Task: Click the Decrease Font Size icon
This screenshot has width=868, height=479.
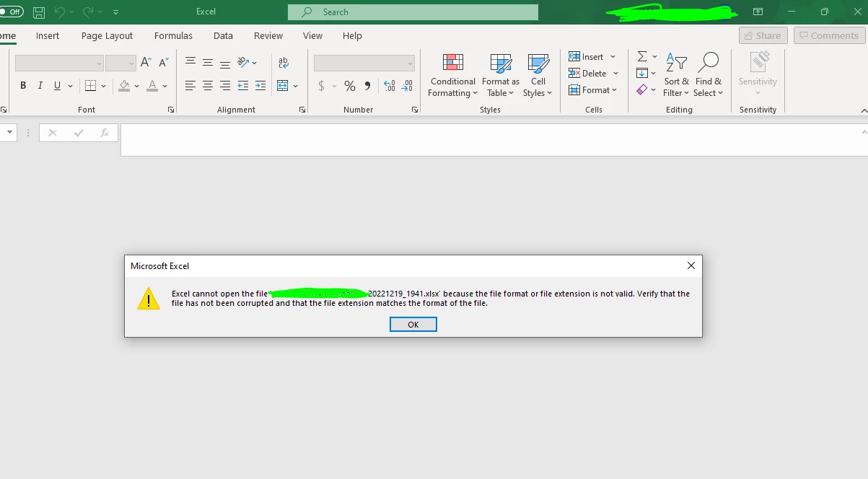Action: pos(165,63)
